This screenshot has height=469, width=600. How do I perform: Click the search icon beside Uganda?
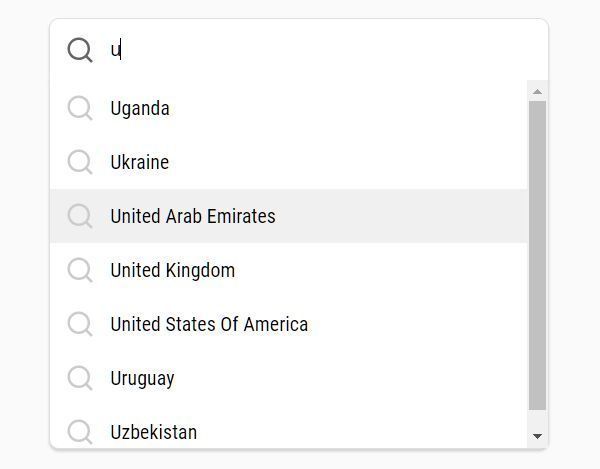pos(80,108)
